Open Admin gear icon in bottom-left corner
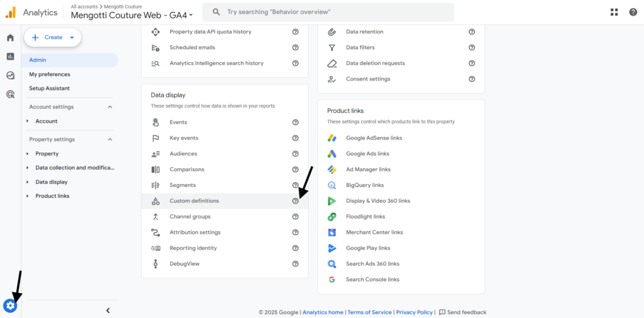The width and height of the screenshot is (644, 318). 10,305
